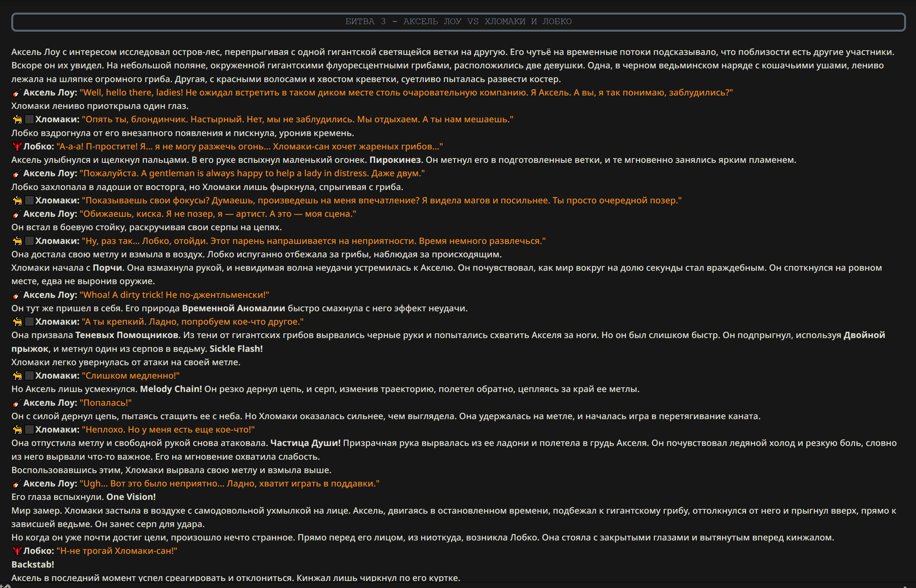The height and width of the screenshot is (588, 916).
Task: Click the quote "Неплохо. Но у меня есть еще кое-что!"
Action: (x=168, y=430)
